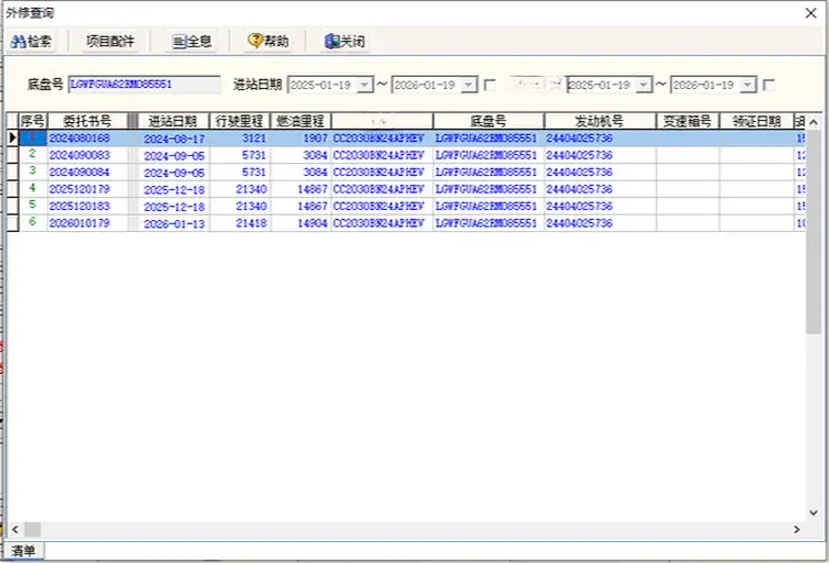This screenshot has width=829, height=563.
Task: Switch to the 清单 tab at bottom
Action: coord(22,551)
